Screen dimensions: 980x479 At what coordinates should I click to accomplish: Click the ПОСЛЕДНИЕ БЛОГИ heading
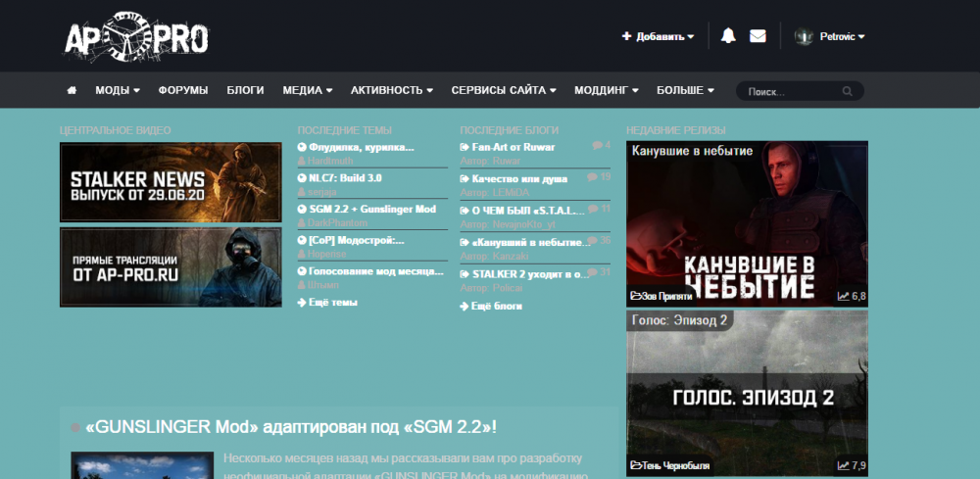click(x=510, y=130)
